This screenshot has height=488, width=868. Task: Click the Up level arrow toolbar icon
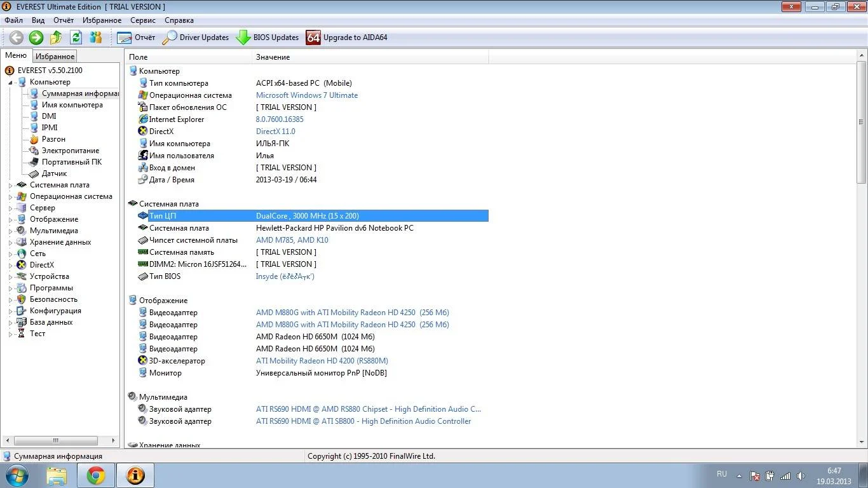coord(57,37)
